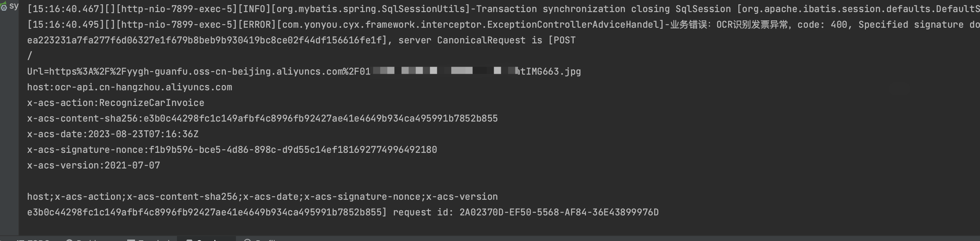The image size is (980, 241).
Task: Click the semicolon-separated signed headers list line
Action: [263, 197]
